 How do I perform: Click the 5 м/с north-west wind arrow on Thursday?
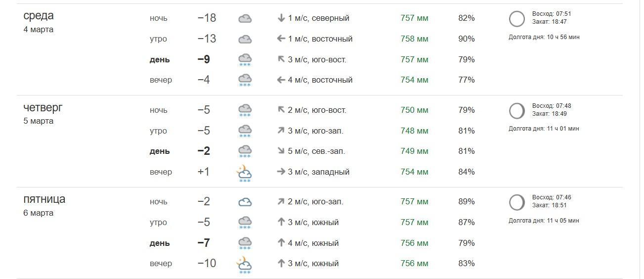(281, 151)
